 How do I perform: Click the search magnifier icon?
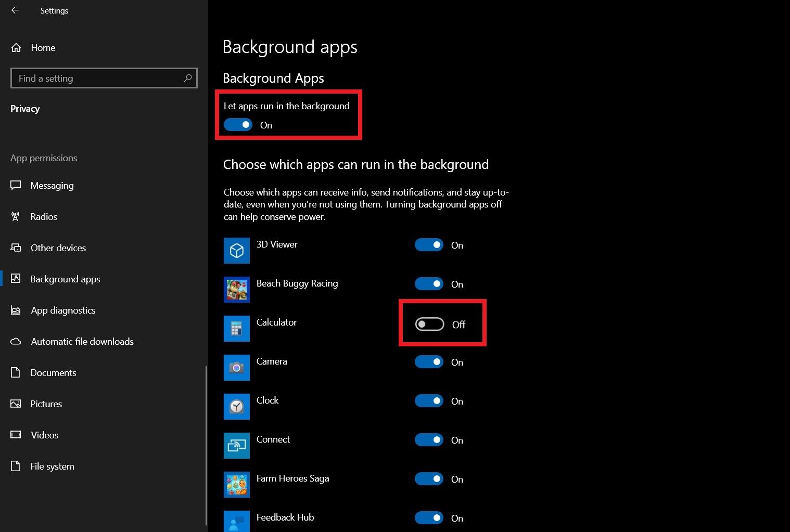pyautogui.click(x=188, y=78)
